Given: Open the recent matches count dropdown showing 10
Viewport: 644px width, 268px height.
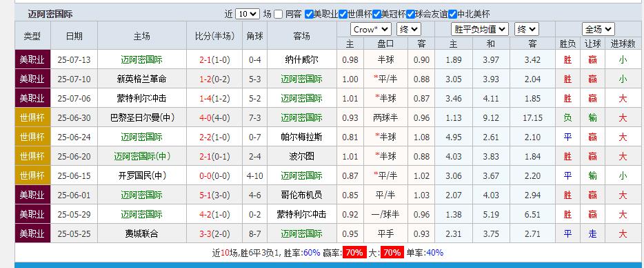Looking at the screenshot, I should 248,14.
